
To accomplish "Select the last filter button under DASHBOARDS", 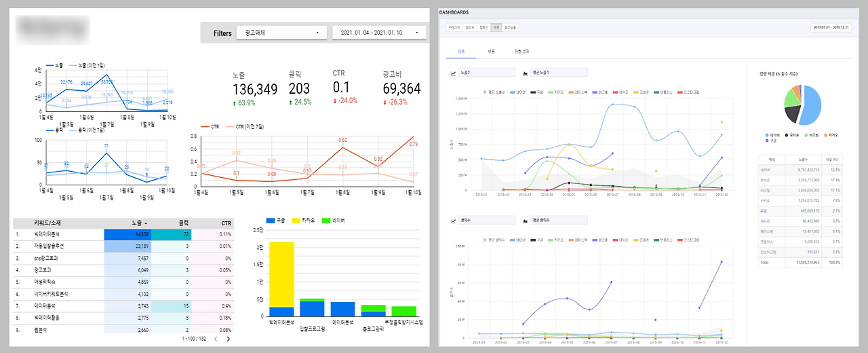I will pos(510,27).
